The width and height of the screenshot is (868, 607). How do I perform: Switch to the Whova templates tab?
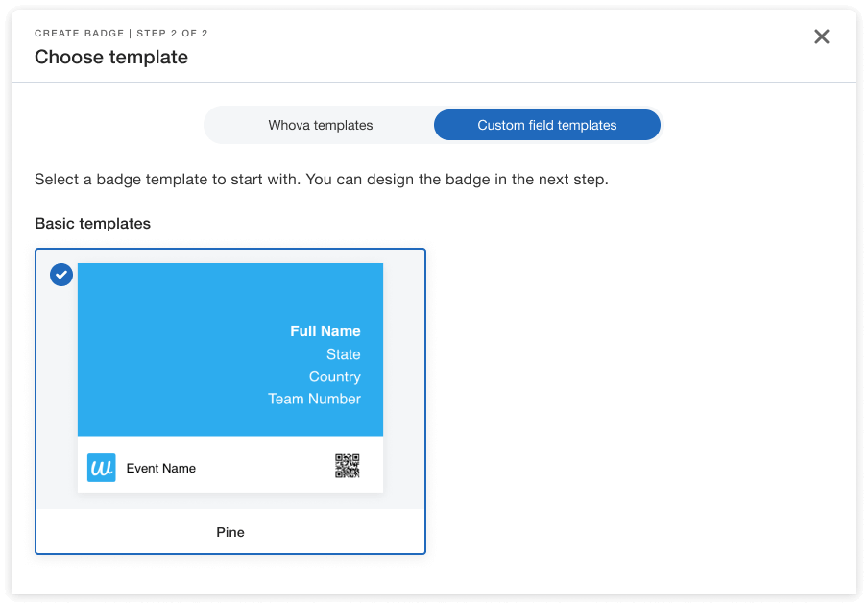pyautogui.click(x=320, y=125)
